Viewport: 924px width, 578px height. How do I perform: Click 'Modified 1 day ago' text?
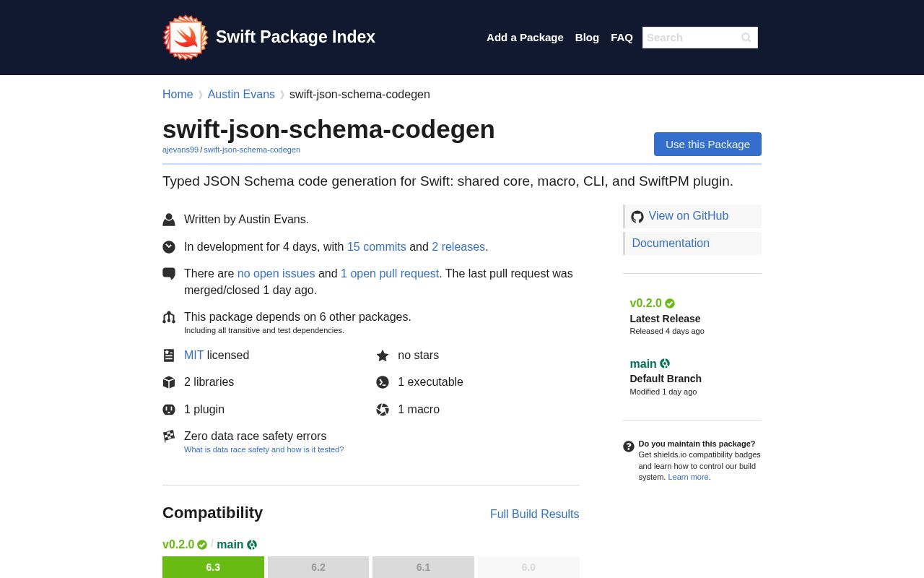663,392
